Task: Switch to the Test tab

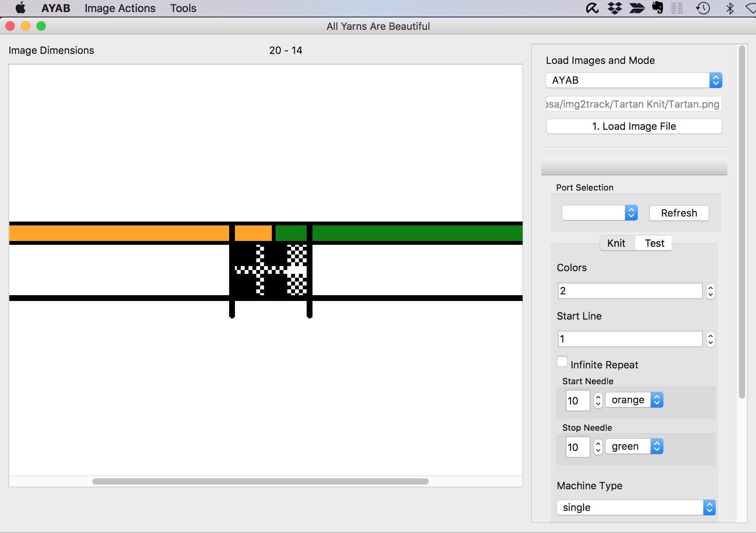Action: (654, 243)
